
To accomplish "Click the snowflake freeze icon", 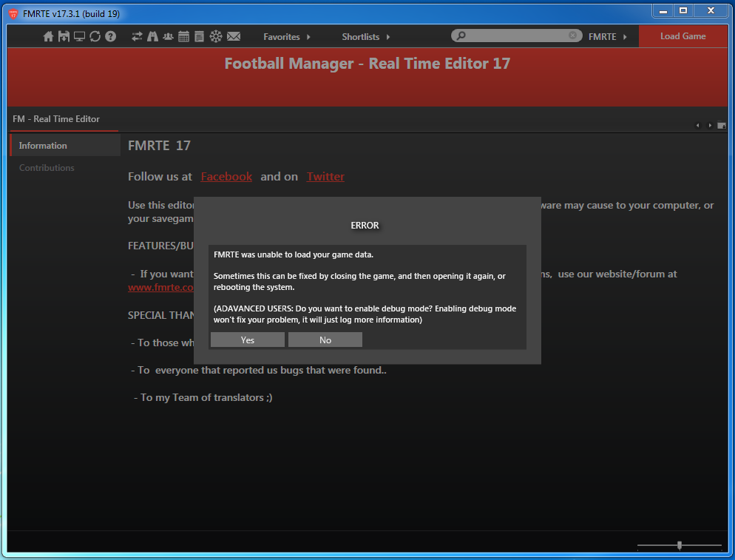I will (x=216, y=36).
